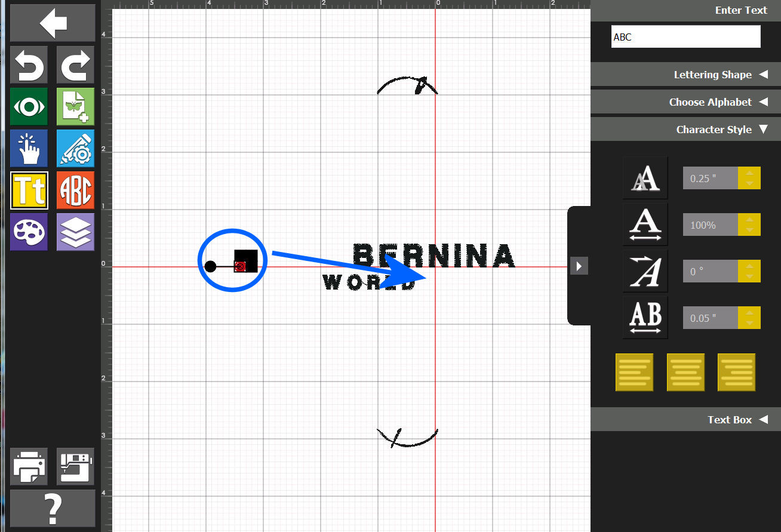Click the letter slant italic icon
Viewport: 781px width, 532px height.
point(645,271)
